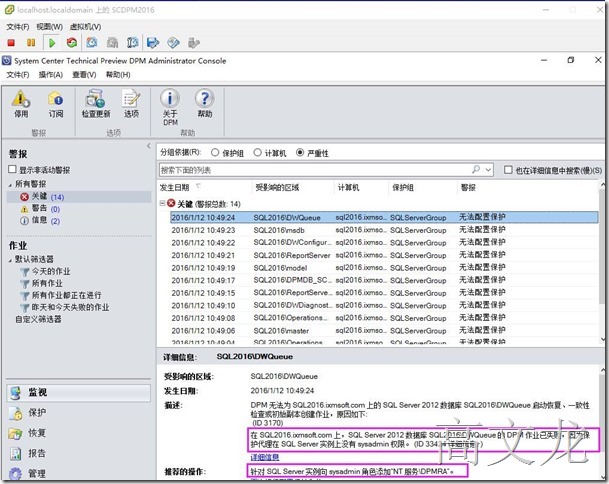Click the last VM toolbar icon

[193, 43]
